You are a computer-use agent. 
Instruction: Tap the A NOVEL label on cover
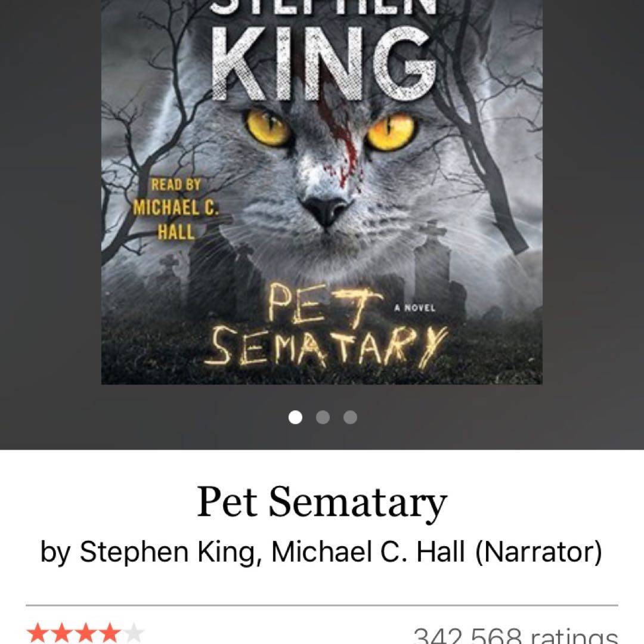(414, 308)
